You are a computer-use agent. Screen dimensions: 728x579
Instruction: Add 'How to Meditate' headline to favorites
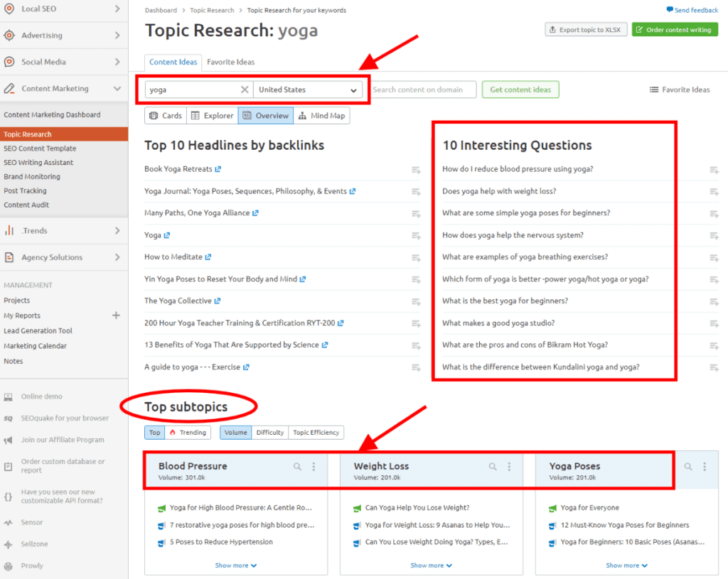[x=416, y=257]
